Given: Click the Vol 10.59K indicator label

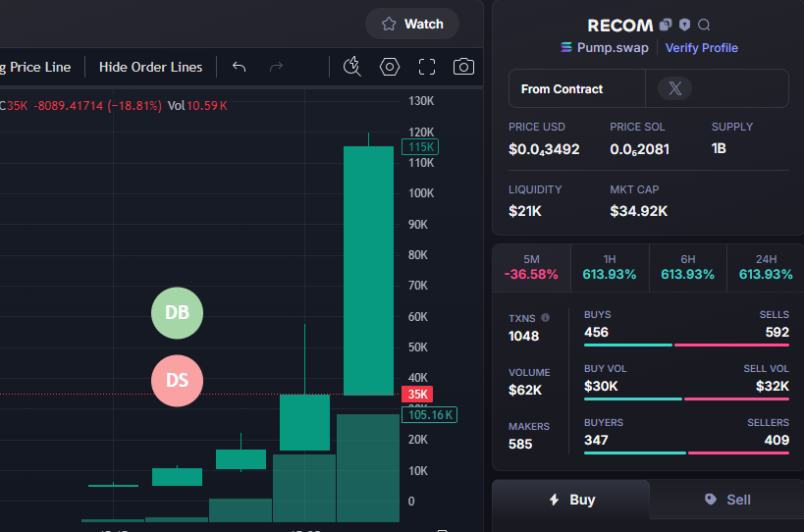Looking at the screenshot, I should 197,106.
